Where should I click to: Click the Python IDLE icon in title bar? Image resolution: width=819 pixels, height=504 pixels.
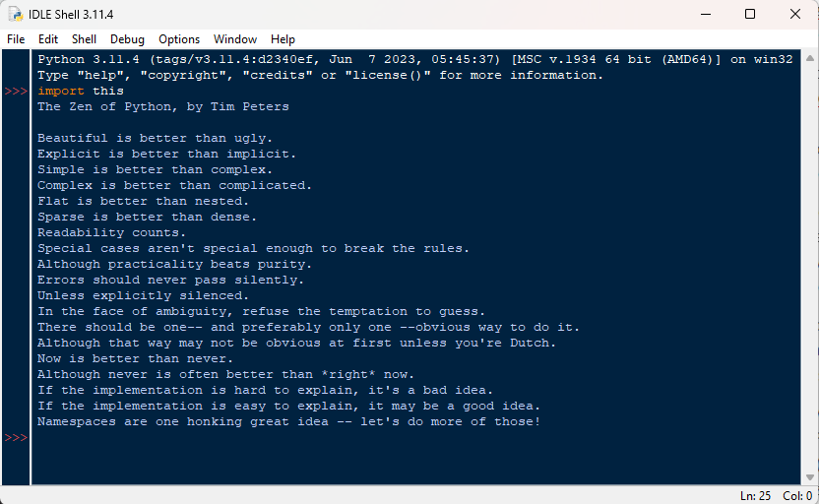(16, 15)
